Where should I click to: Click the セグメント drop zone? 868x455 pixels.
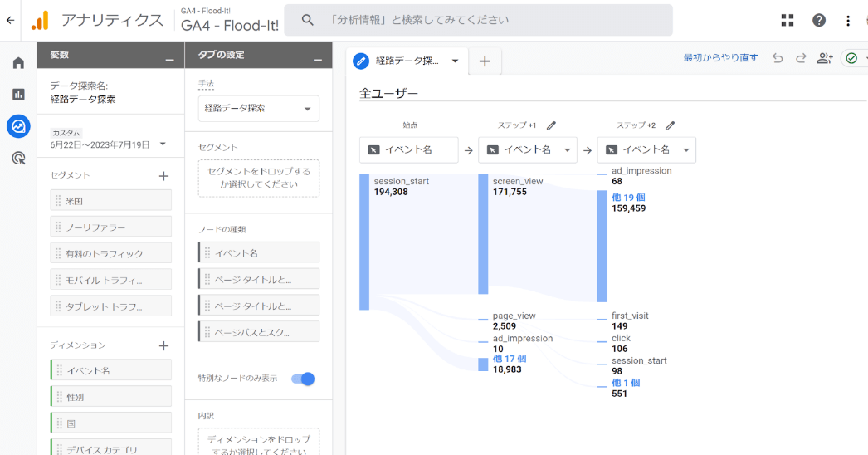[259, 178]
